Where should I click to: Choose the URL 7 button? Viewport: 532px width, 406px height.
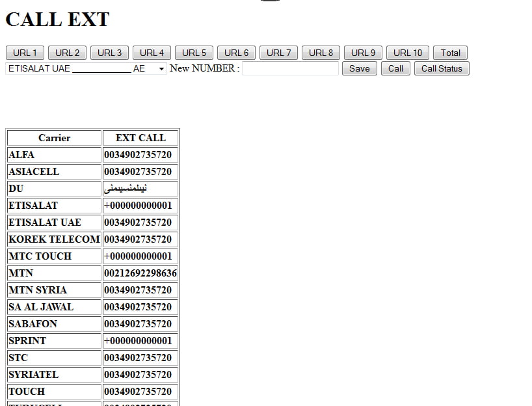click(279, 53)
